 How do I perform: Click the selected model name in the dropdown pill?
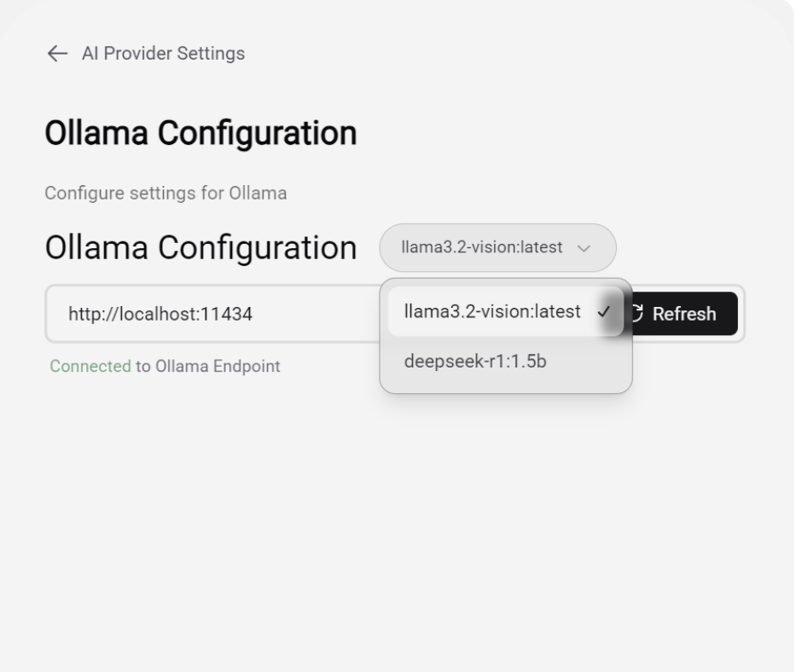coord(481,248)
